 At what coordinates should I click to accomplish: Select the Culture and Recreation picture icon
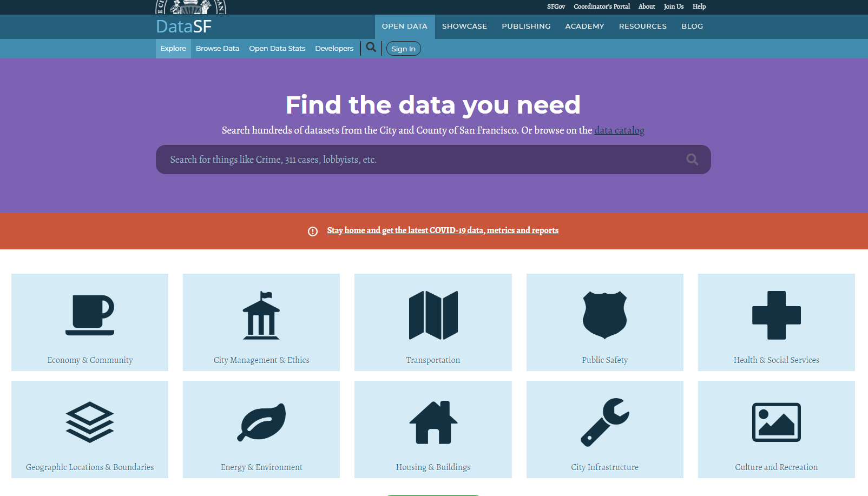click(x=776, y=422)
